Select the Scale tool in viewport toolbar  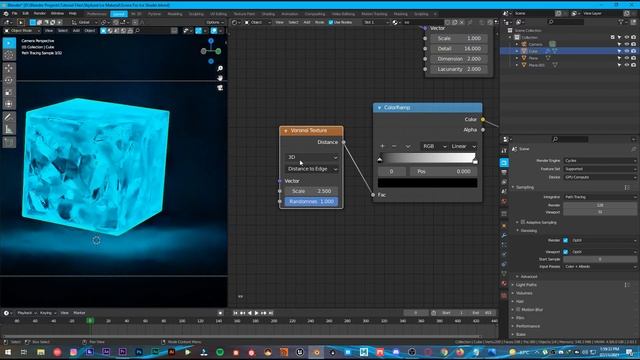[x=9, y=92]
